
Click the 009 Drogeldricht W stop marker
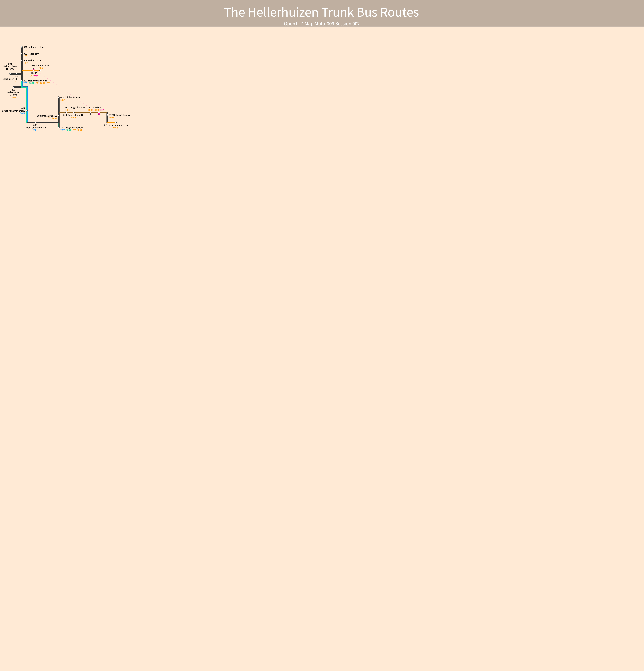pyautogui.click(x=59, y=116)
